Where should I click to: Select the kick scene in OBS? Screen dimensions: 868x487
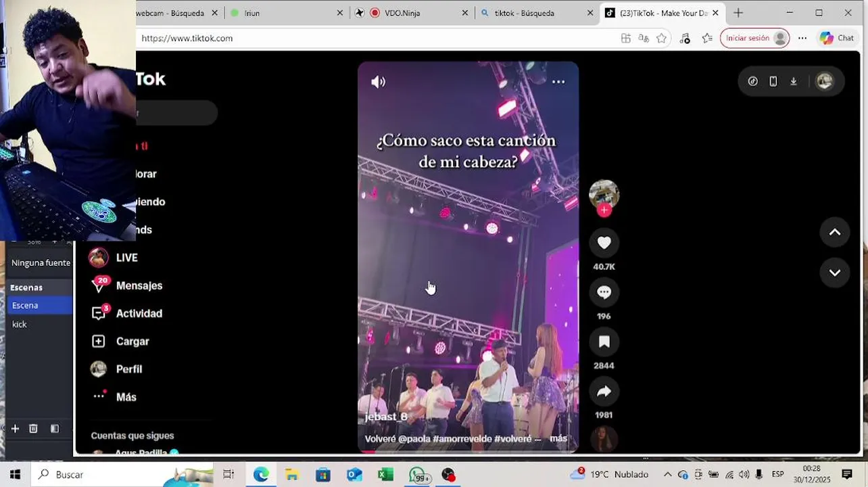pos(39,325)
